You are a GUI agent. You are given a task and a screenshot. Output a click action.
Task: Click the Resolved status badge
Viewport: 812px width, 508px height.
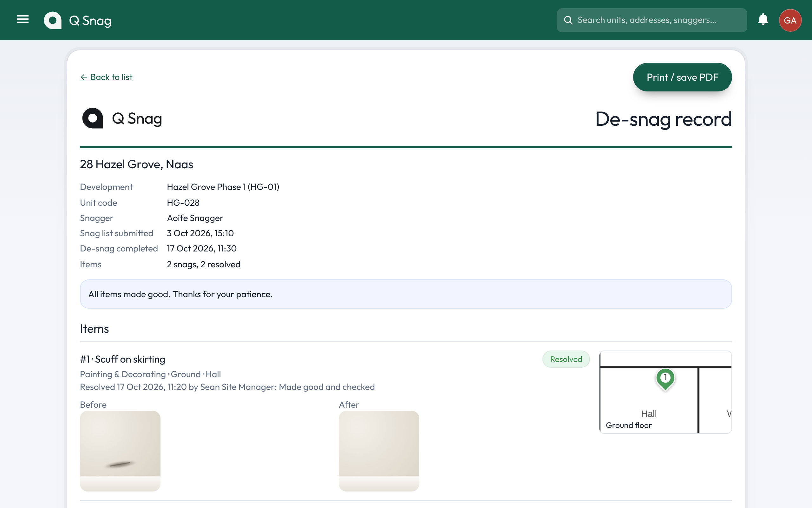[x=566, y=359]
